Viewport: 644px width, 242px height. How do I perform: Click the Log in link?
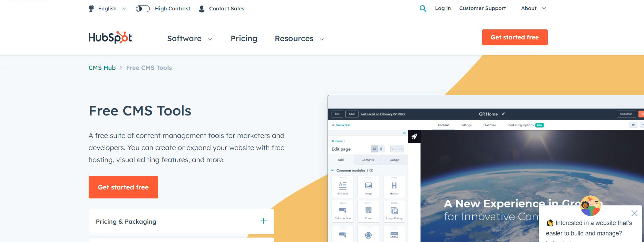coord(443,8)
